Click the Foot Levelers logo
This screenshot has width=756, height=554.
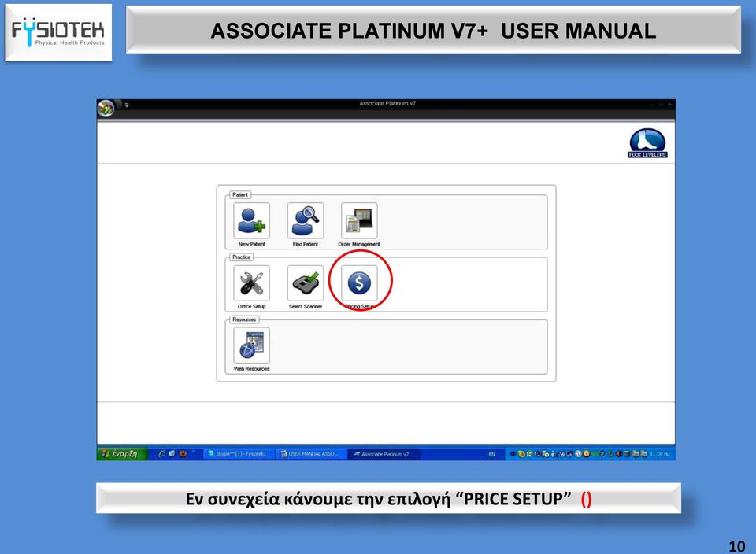(x=647, y=143)
